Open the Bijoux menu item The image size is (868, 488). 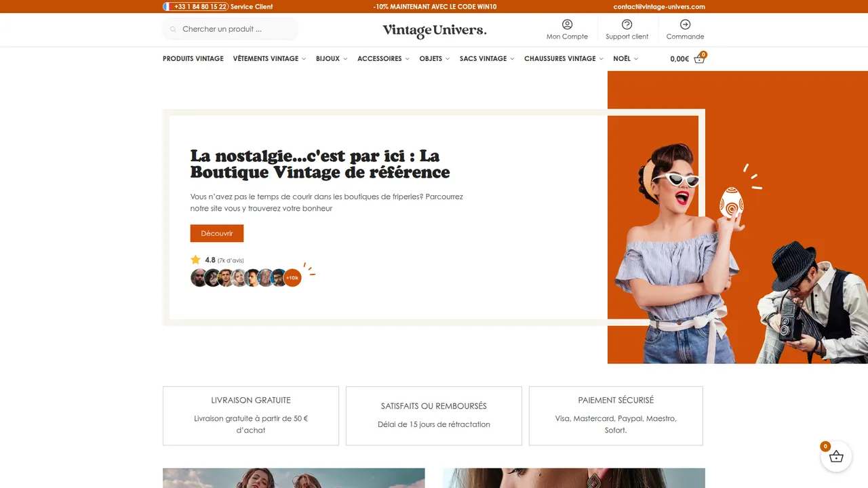click(328, 59)
